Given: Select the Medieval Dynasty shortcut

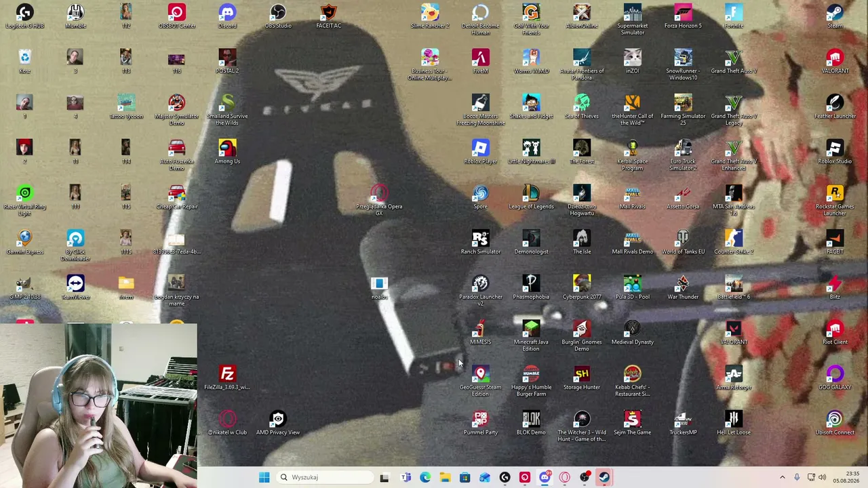Looking at the screenshot, I should click(x=632, y=333).
